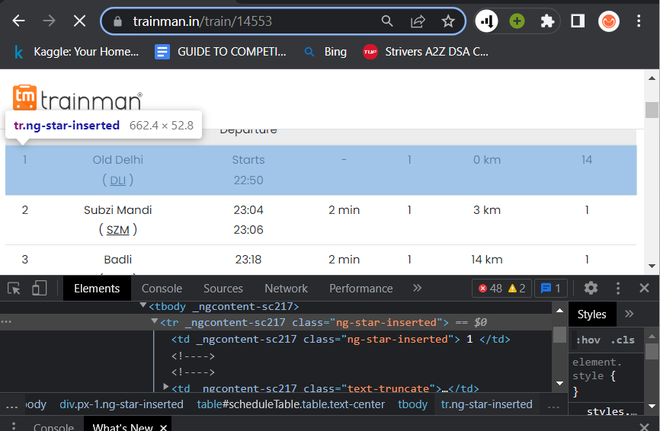The height and width of the screenshot is (431, 660).
Task: Click the table#scheduleTable breadcrumb
Action: point(291,404)
